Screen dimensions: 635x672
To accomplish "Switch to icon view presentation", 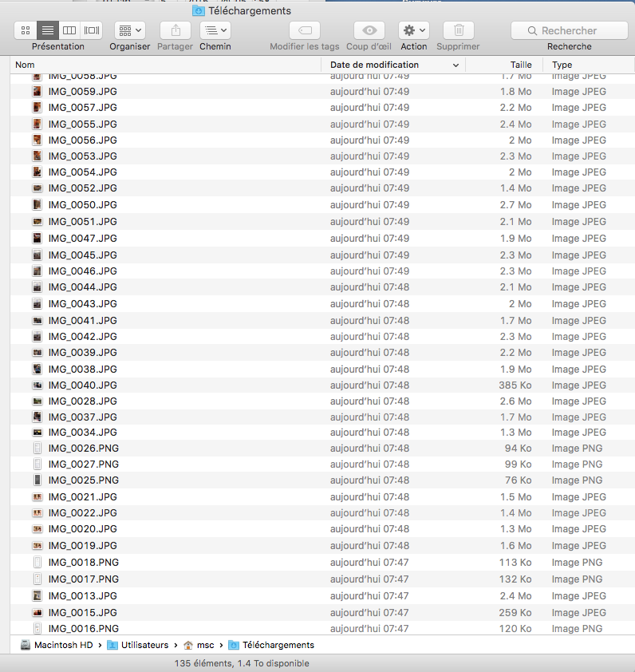I will click(26, 30).
